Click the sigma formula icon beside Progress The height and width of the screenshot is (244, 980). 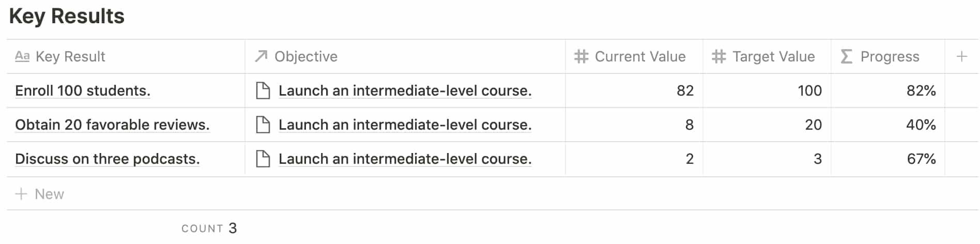click(x=846, y=56)
